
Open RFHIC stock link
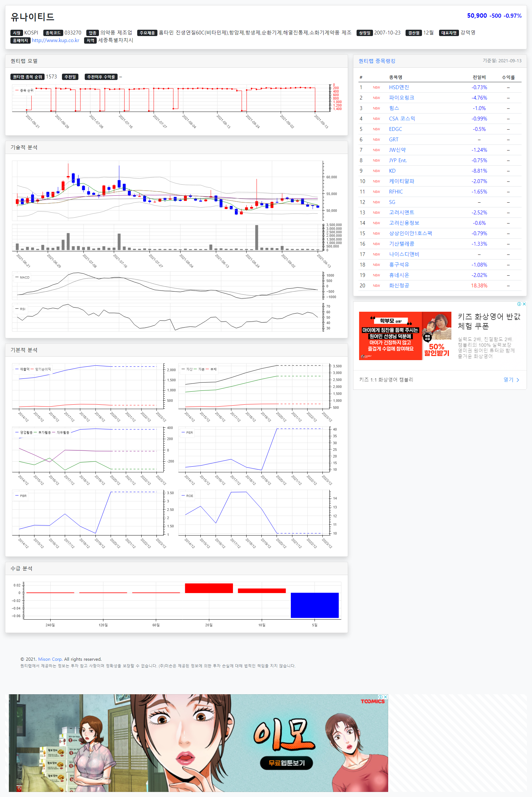pyautogui.click(x=396, y=192)
